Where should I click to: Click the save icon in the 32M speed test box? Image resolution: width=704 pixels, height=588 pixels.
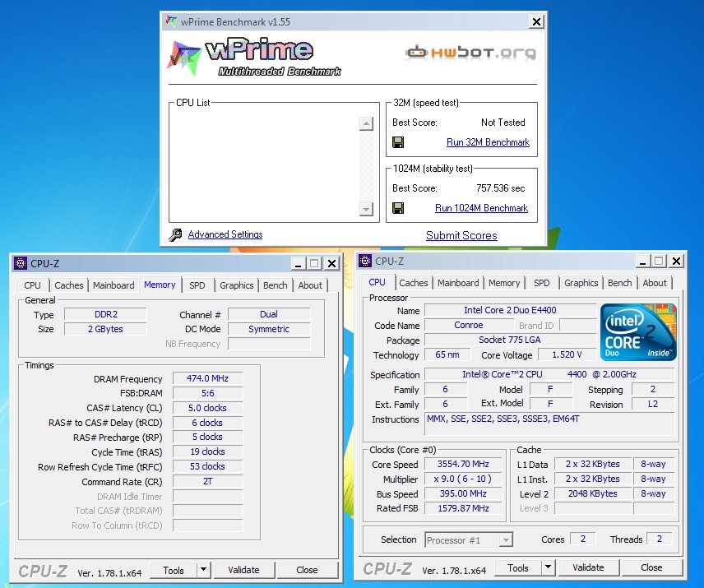click(x=398, y=142)
